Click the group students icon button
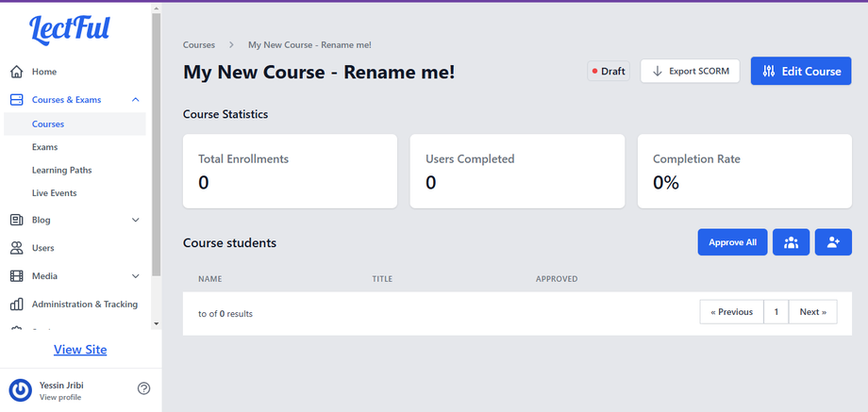 coord(791,242)
